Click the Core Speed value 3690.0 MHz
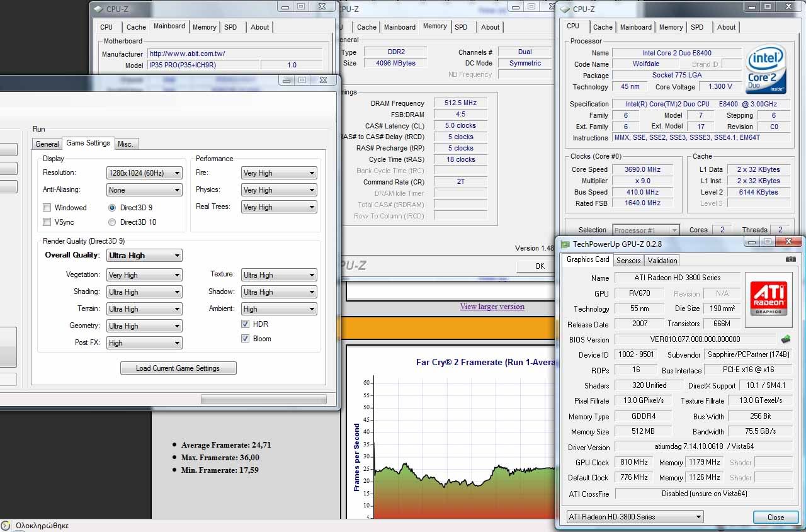806x532 pixels. click(x=644, y=169)
